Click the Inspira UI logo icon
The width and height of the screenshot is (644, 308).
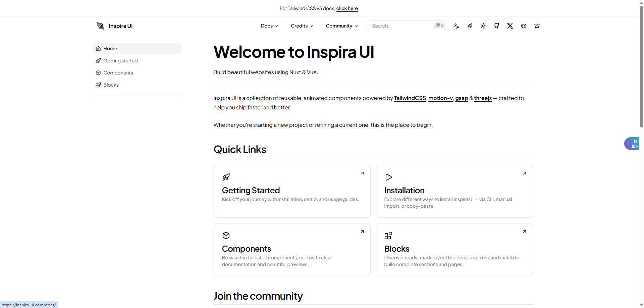point(100,26)
